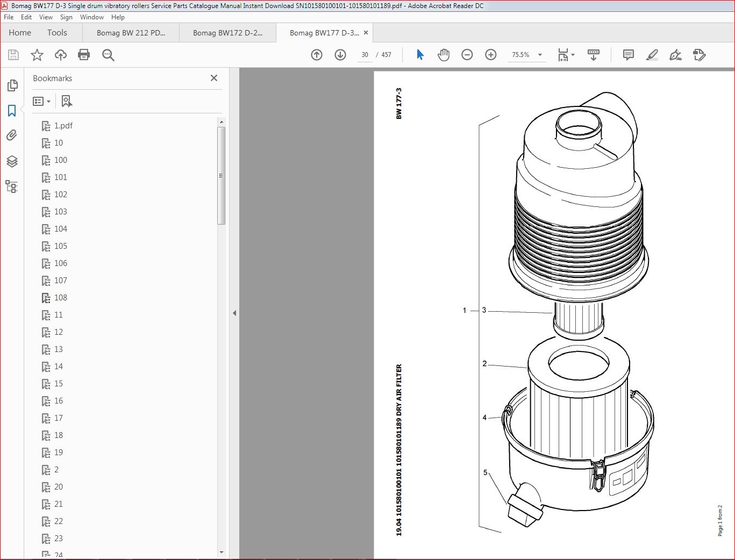Screen dimensions: 735x560
Task: Open the Sign menu
Action: point(66,17)
